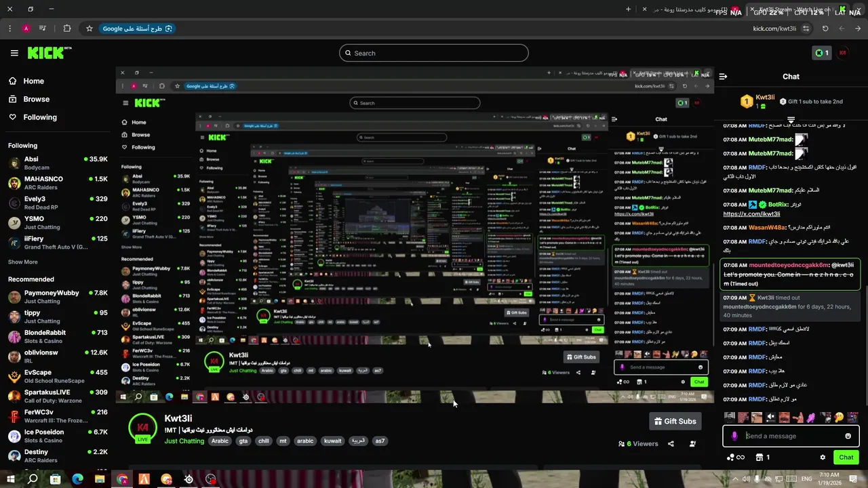Click the Browse icon in the sidebar

(13, 99)
